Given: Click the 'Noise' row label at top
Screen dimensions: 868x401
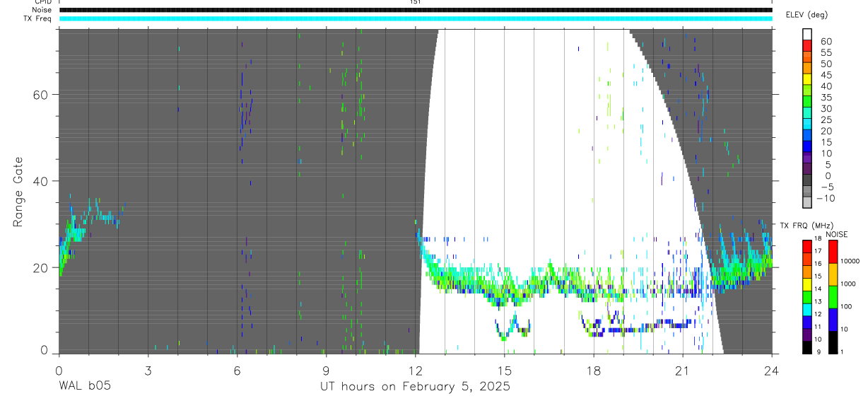Looking at the screenshot, I should click(40, 10).
